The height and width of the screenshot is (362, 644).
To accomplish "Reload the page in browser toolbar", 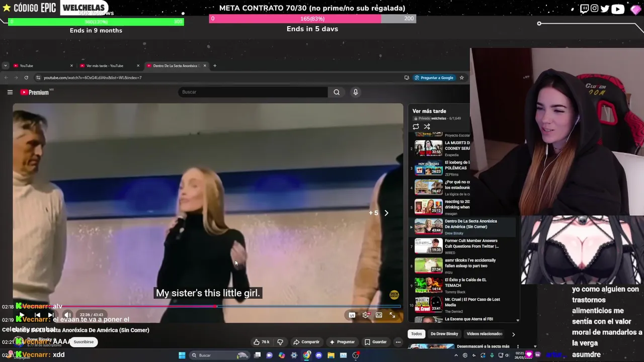I will [x=26, y=77].
